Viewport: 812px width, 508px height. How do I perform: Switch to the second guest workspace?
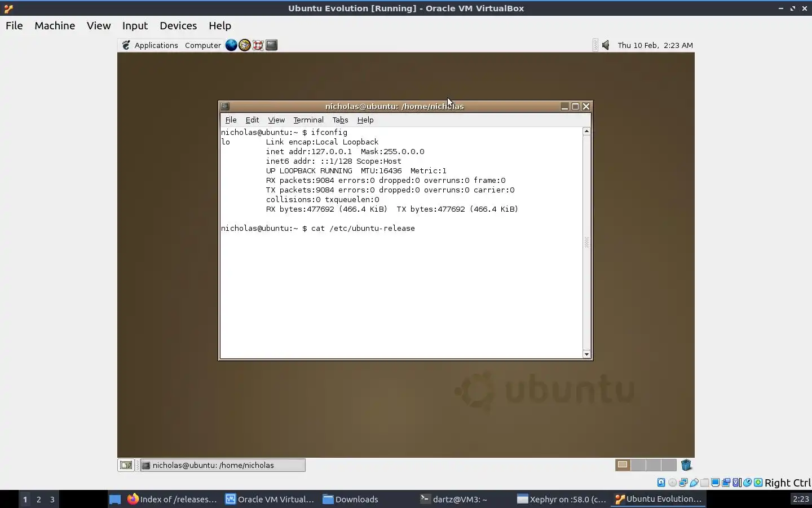[x=638, y=465]
